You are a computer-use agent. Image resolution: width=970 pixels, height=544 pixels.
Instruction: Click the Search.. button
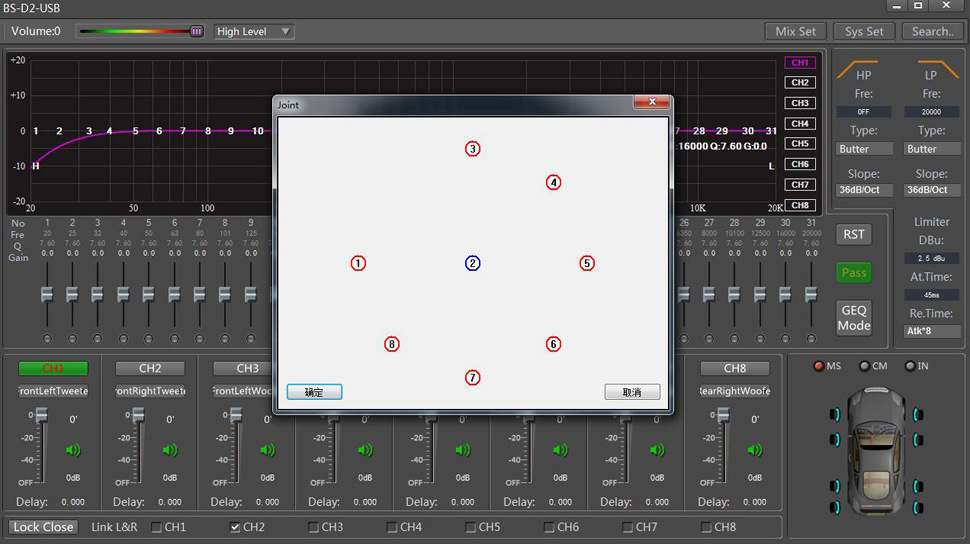(x=933, y=32)
